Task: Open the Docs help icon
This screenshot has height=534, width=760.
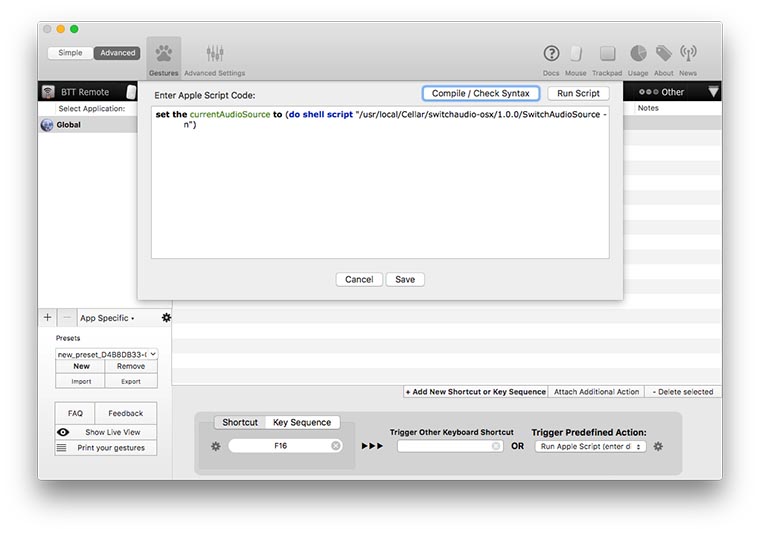Action: tap(551, 53)
